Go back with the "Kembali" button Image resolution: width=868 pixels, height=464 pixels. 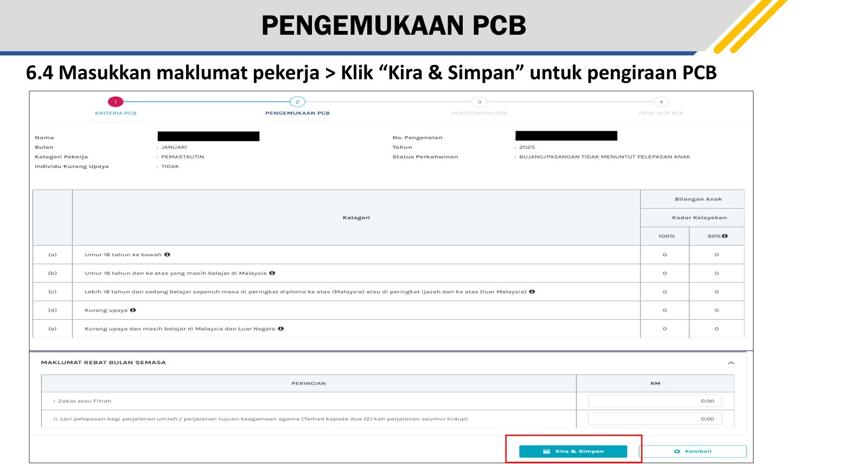click(x=693, y=452)
